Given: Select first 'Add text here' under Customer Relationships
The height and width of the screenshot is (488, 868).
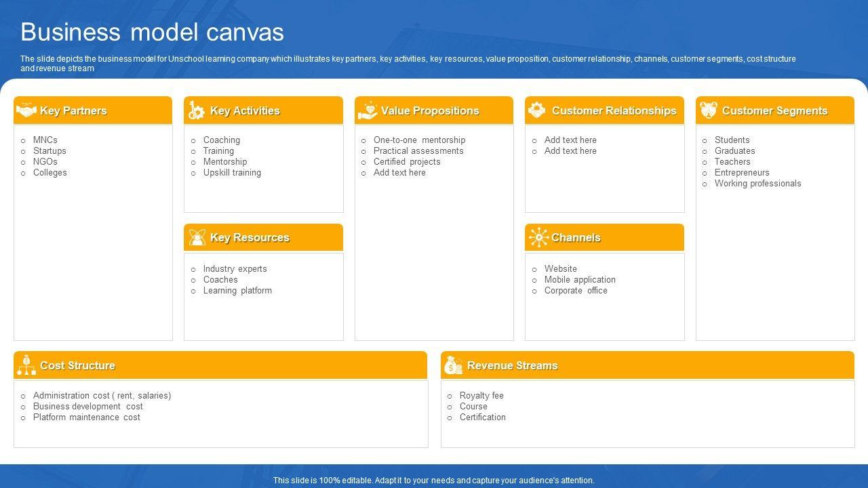Looking at the screenshot, I should [570, 140].
